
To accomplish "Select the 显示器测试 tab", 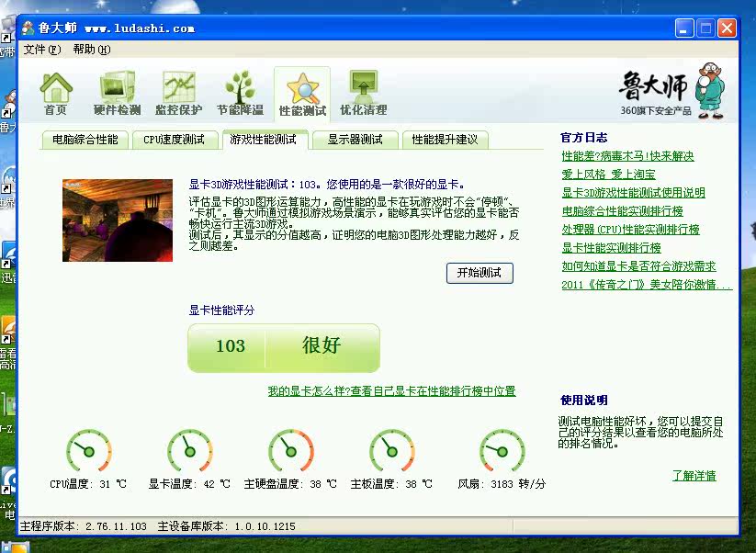I will (355, 140).
